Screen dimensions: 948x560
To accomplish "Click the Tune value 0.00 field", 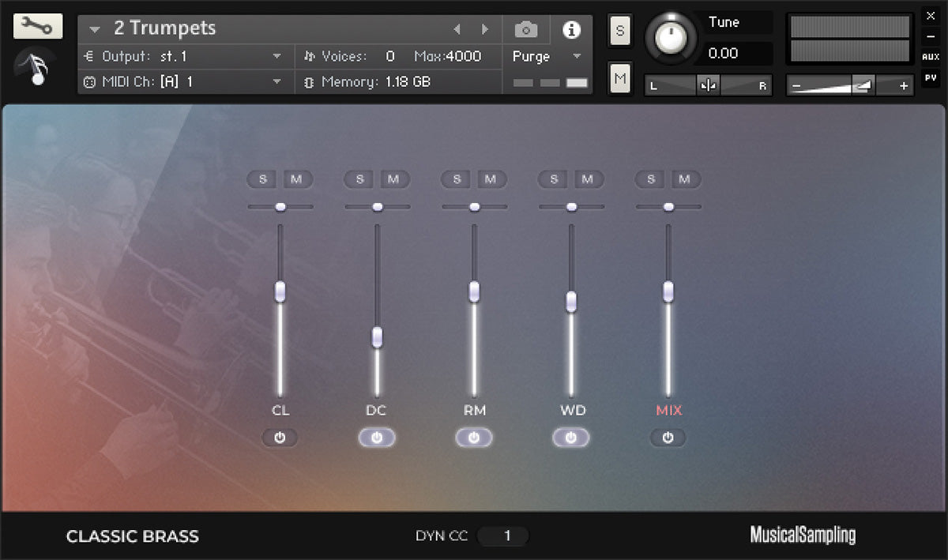I will click(x=737, y=54).
